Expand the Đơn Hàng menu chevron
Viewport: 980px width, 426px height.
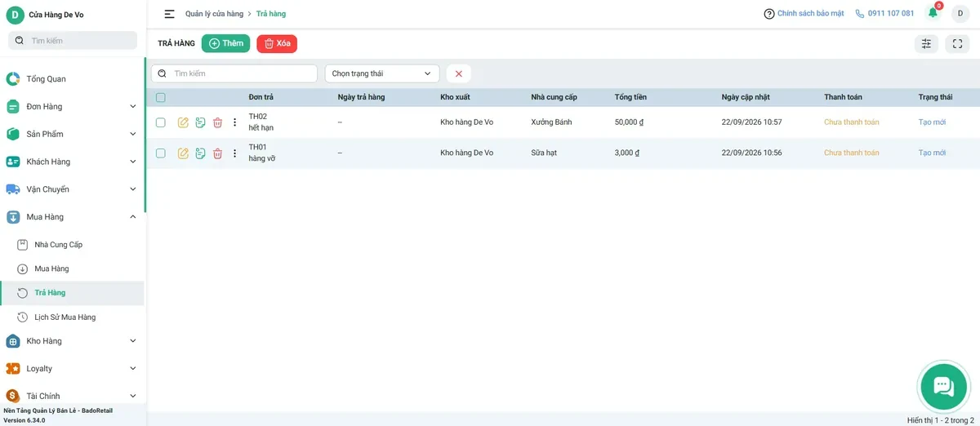pyautogui.click(x=133, y=107)
